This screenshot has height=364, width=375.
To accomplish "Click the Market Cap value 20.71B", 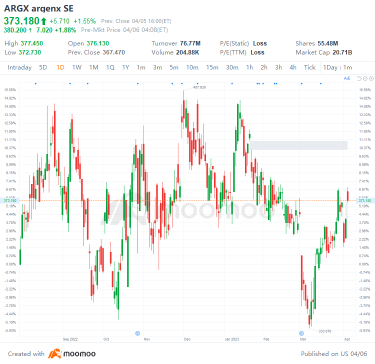I will 343,53.
